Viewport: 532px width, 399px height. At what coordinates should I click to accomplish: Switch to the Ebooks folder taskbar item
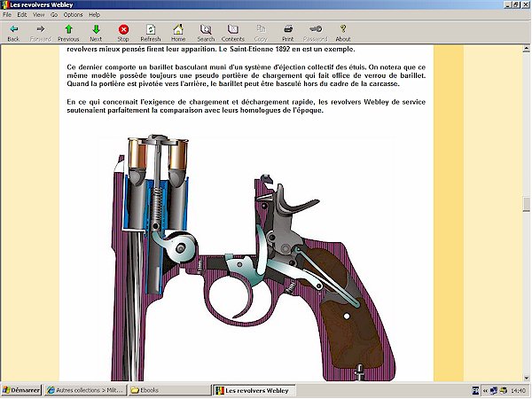click(x=168, y=390)
